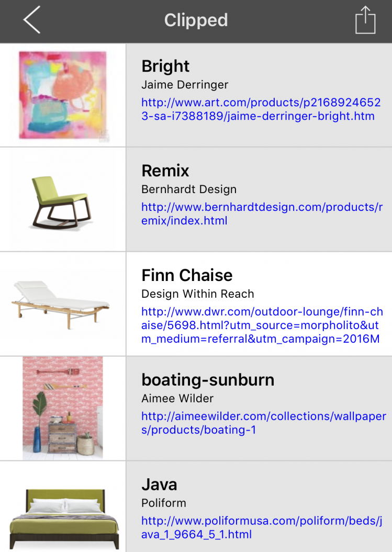Go to the poliformusa.com Java beds link
This screenshot has height=552, width=392.
click(x=262, y=527)
